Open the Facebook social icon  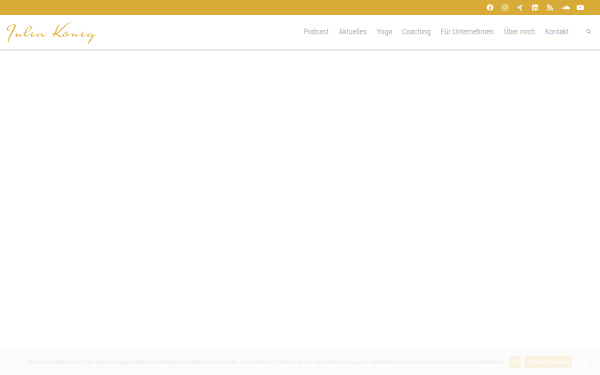coord(490,8)
